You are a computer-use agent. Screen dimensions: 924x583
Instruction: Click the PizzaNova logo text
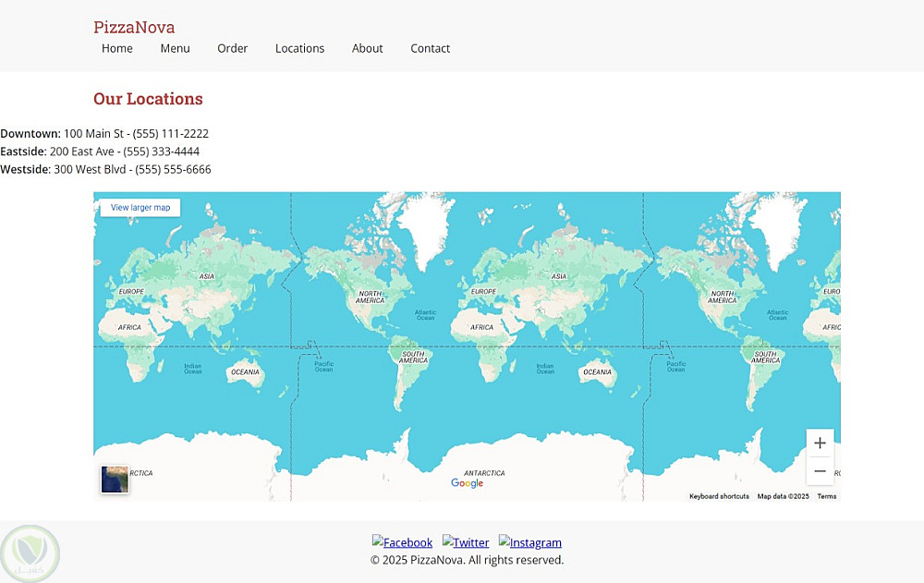134,27
